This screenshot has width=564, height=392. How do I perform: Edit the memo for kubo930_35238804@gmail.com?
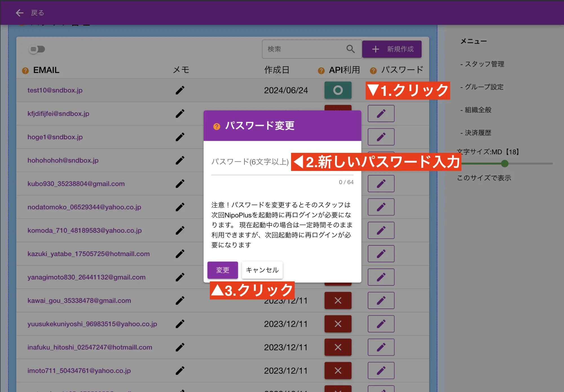pos(180,184)
